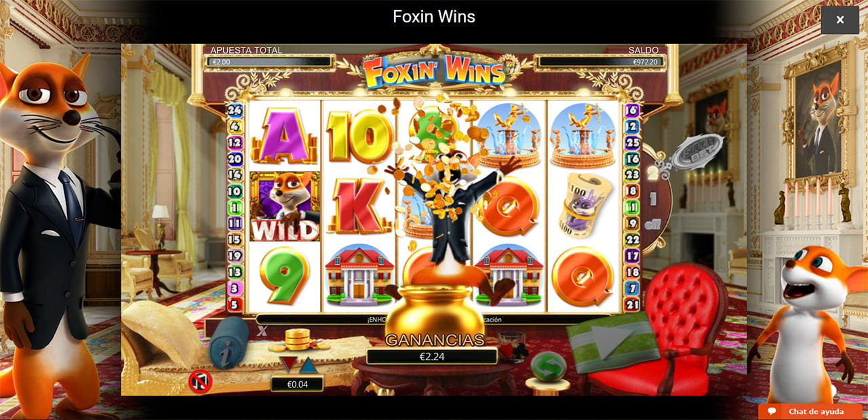Viewport: 868px width, 420px height.
Task: Decrease coin value with red down arrow
Action: pos(288,365)
